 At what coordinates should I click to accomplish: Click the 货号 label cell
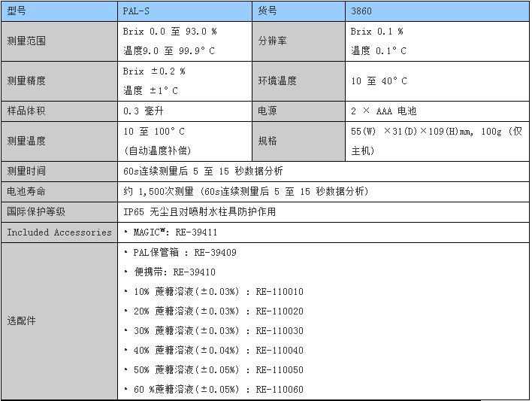(268, 12)
